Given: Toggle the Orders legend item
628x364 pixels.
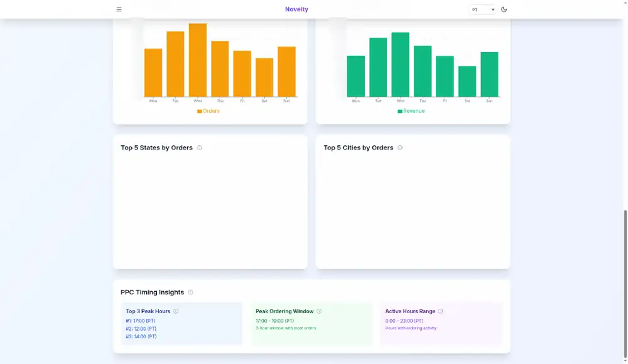Looking at the screenshot, I should pyautogui.click(x=208, y=111).
